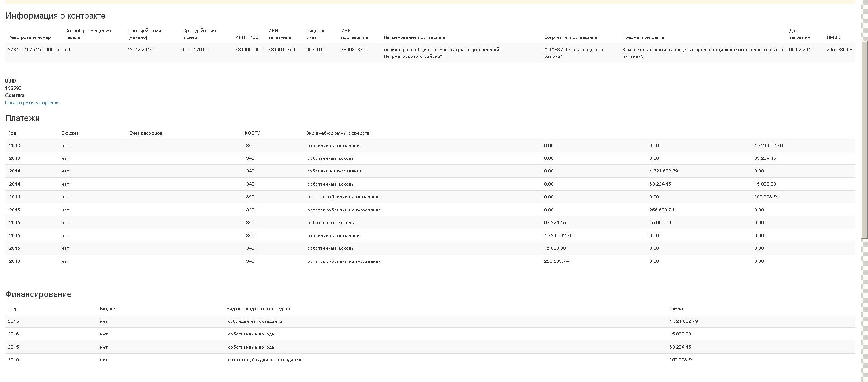Click the "ИНН ГРБС" column header

pyautogui.click(x=247, y=37)
